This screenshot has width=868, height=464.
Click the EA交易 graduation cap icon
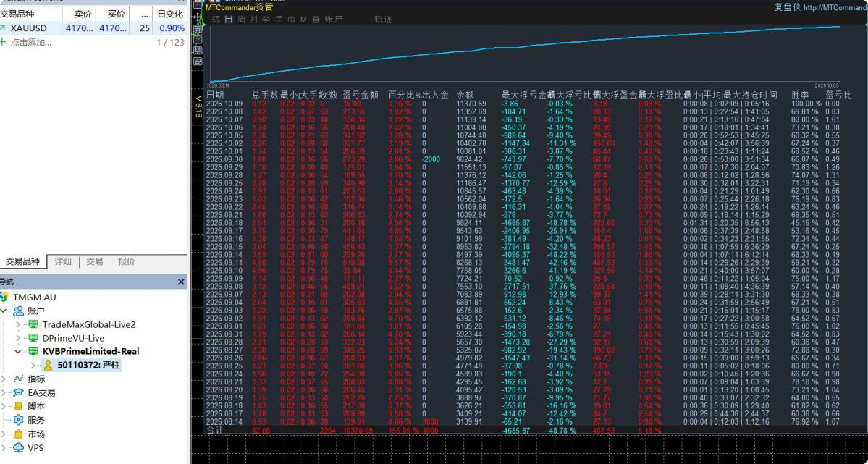19,392
